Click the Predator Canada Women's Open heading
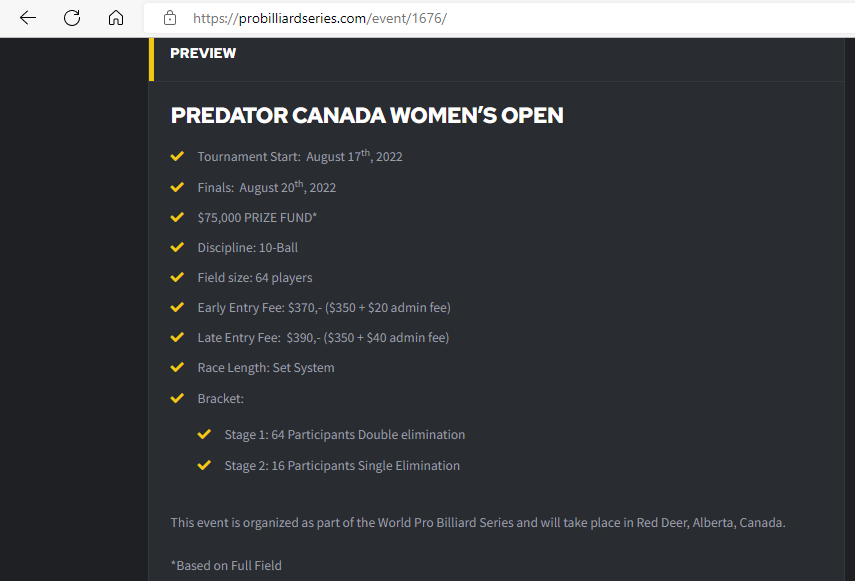 pyautogui.click(x=367, y=116)
